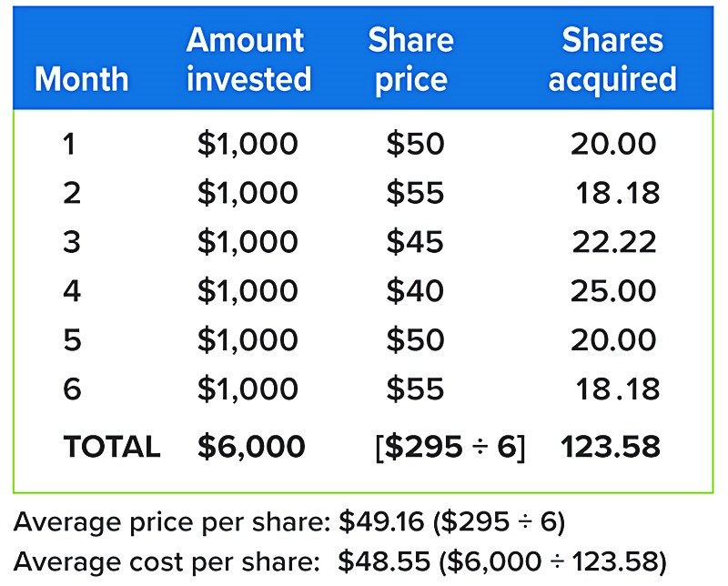Click the Month column header
Viewport: 728px width, 586px height.
point(81,79)
